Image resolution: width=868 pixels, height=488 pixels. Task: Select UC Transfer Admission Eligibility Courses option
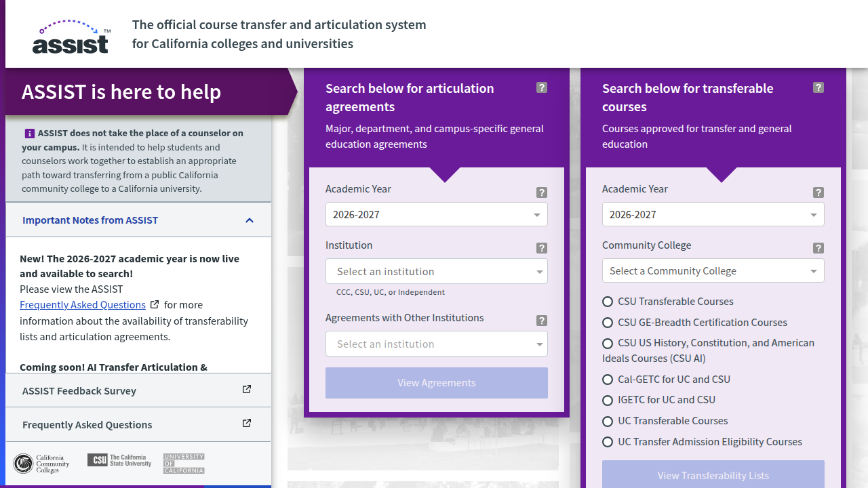point(608,442)
